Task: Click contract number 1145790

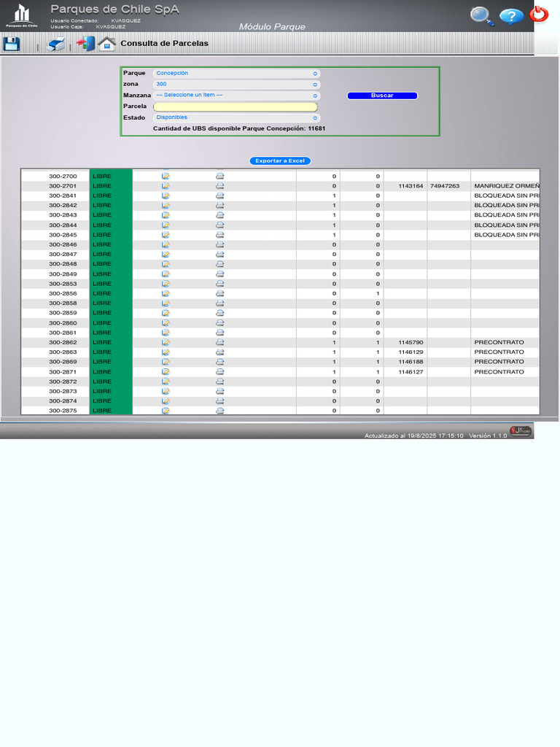Action: 411,343
